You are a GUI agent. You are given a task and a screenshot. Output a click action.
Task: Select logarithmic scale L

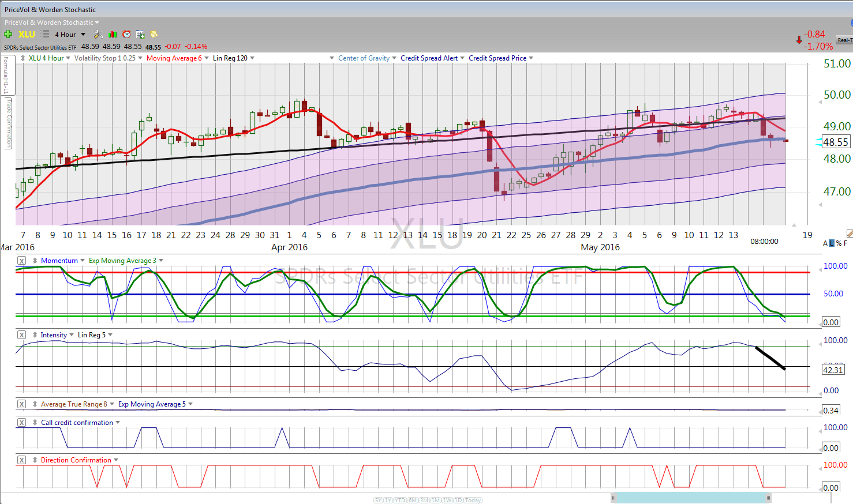(x=832, y=243)
